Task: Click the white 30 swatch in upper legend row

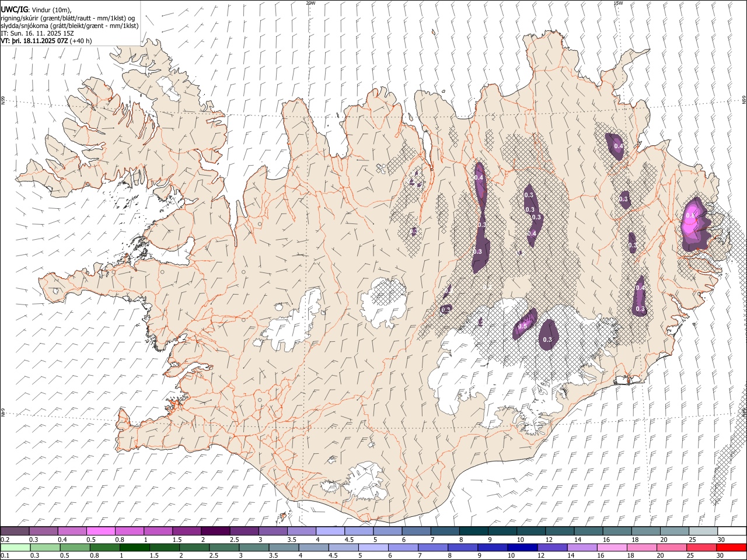Action: pos(731,531)
